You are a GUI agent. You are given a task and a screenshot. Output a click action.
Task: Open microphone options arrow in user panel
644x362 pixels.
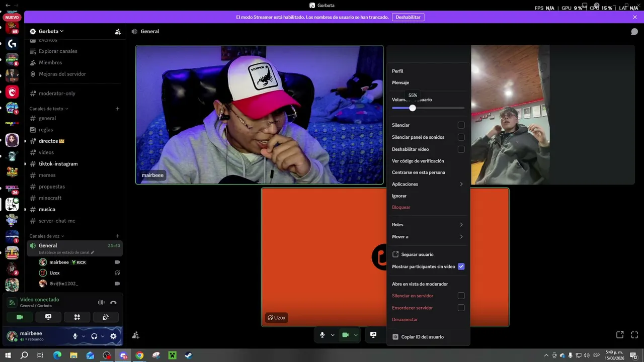click(84, 336)
